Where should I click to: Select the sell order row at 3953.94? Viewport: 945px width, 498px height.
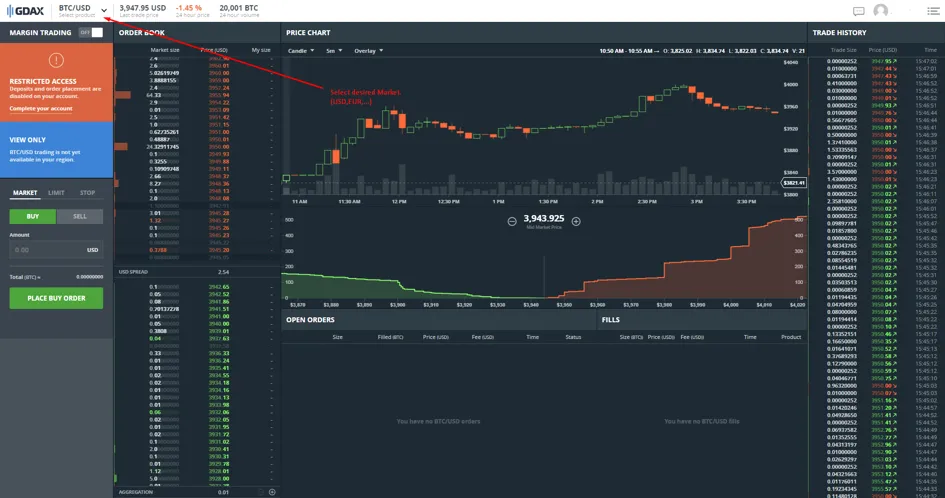197,95
